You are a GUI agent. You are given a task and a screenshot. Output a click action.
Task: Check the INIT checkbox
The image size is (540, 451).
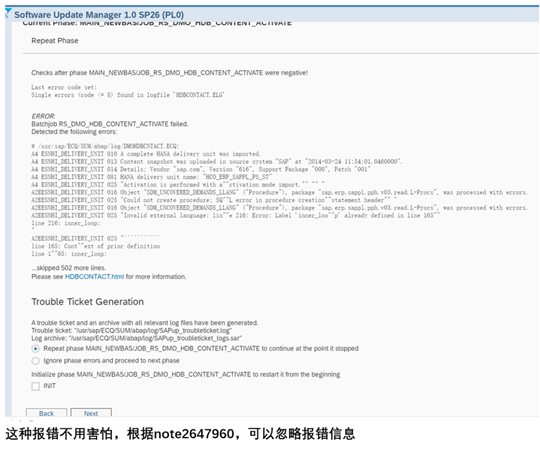[35, 386]
